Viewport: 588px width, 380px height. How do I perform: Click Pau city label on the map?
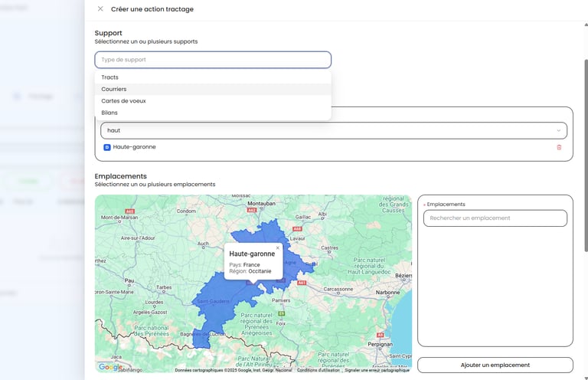point(129,280)
